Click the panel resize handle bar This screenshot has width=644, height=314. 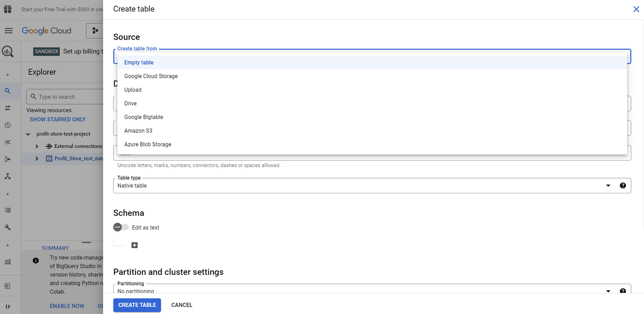tap(86, 242)
